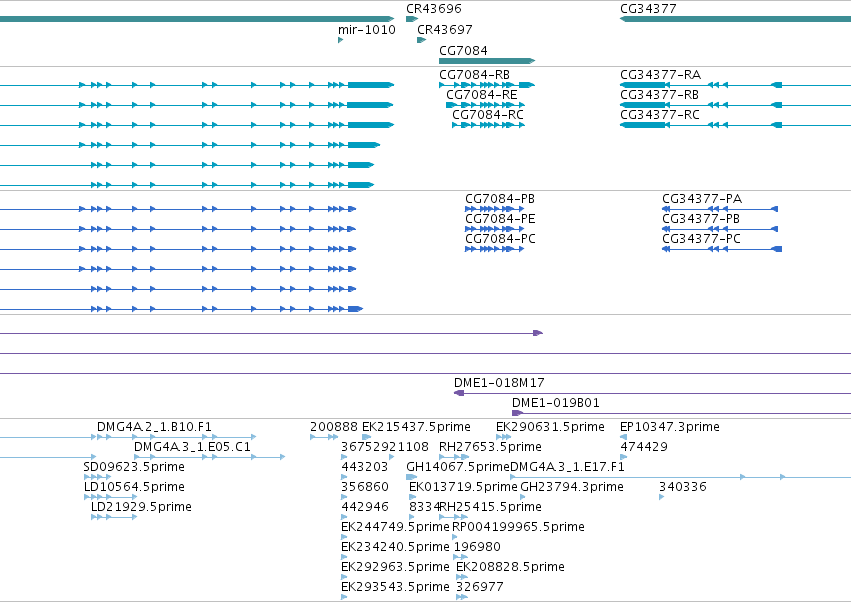Click the CR43697 gene label
The height and width of the screenshot is (602, 851).
tap(444, 30)
